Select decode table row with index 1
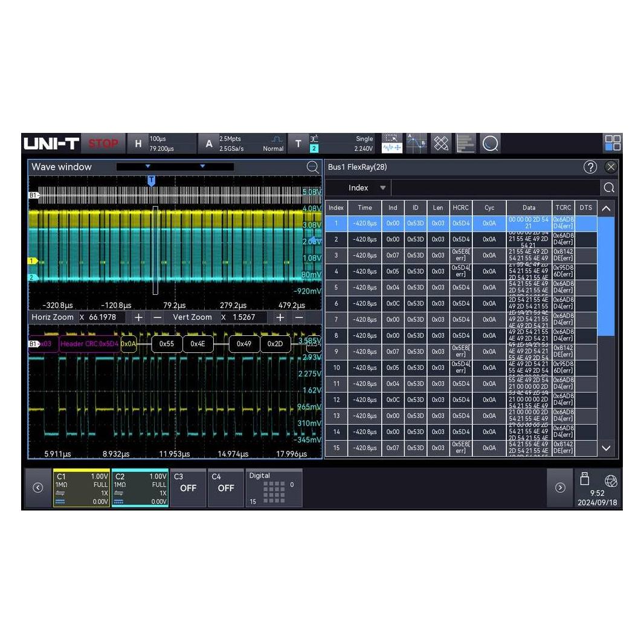The height and width of the screenshot is (644, 644). click(x=461, y=224)
